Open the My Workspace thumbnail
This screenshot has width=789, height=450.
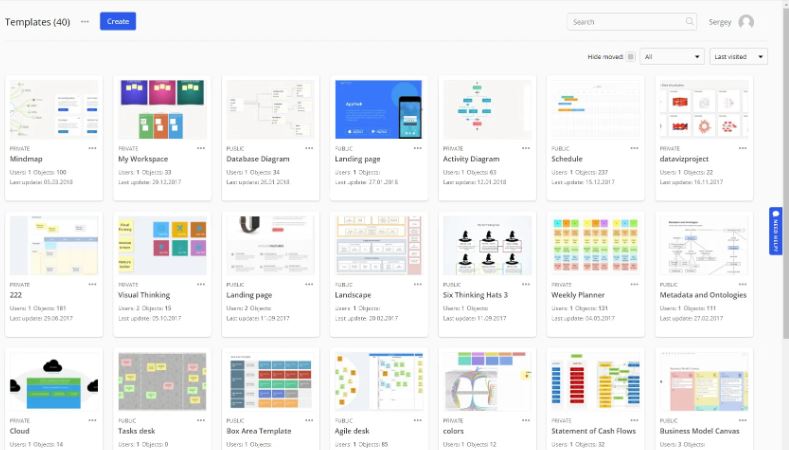tap(162, 109)
